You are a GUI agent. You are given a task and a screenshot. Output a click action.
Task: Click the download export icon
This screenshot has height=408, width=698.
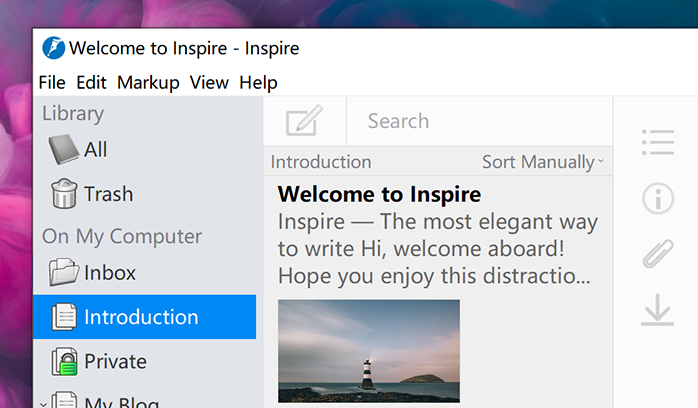click(657, 311)
